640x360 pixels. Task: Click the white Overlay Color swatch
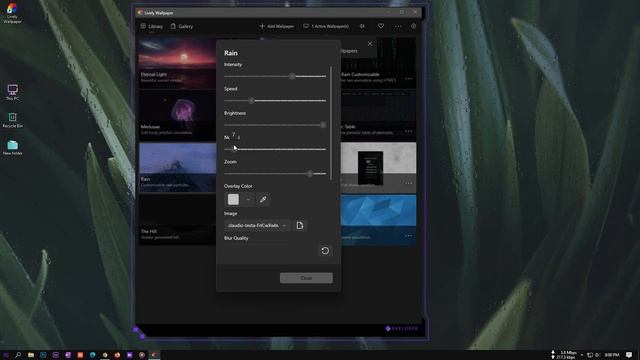(x=233, y=199)
